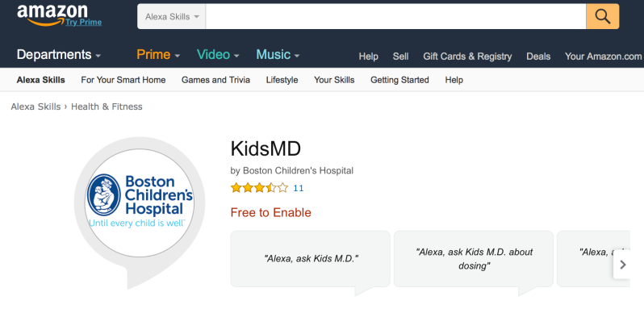The height and width of the screenshot is (309, 644).
Task: Open the Alexa Skills search category dropdown
Action: tap(172, 16)
